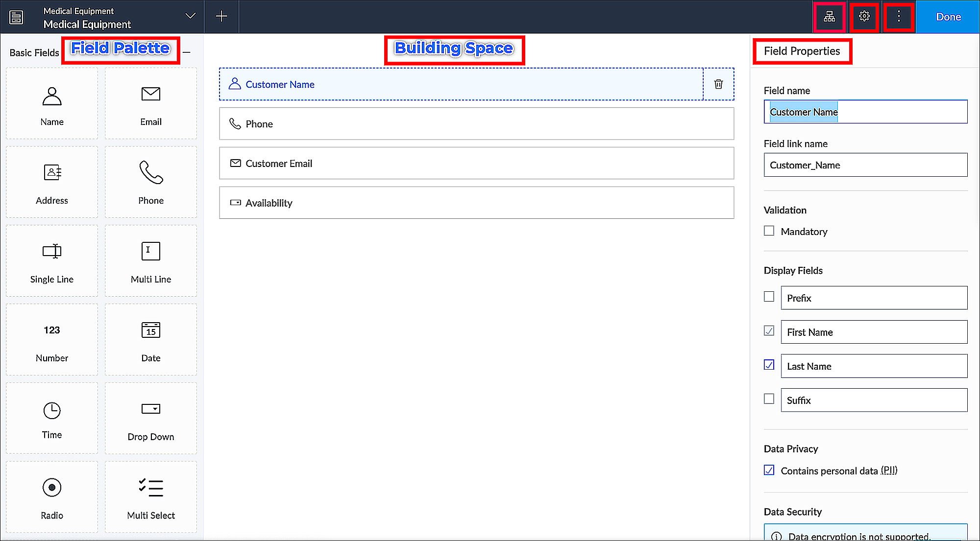Image resolution: width=980 pixels, height=541 pixels.
Task: Expand the Medical Equipment form dropdown
Action: click(191, 16)
